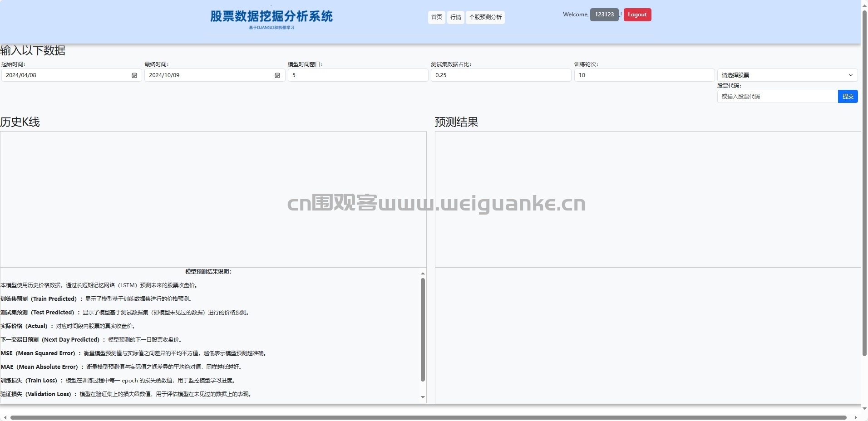868x421 pixels.
Task: Click the 模型时间窗口 input field
Action: point(358,75)
